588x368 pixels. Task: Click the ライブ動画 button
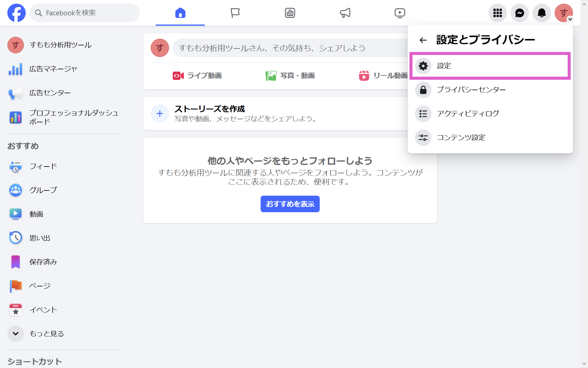click(197, 75)
